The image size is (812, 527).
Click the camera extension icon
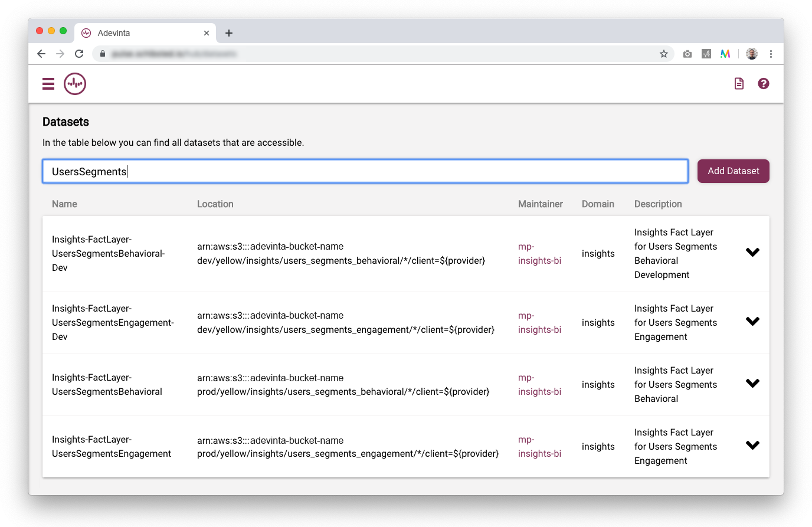point(687,54)
